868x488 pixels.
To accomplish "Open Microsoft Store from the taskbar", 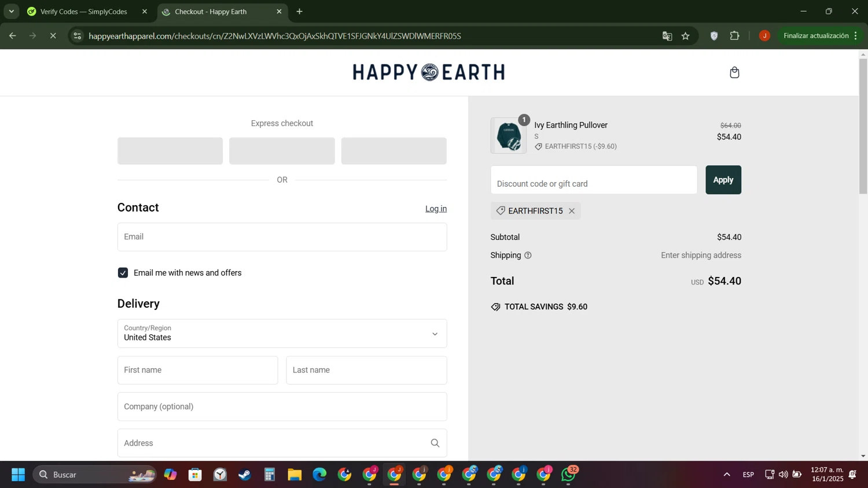I will pyautogui.click(x=195, y=475).
